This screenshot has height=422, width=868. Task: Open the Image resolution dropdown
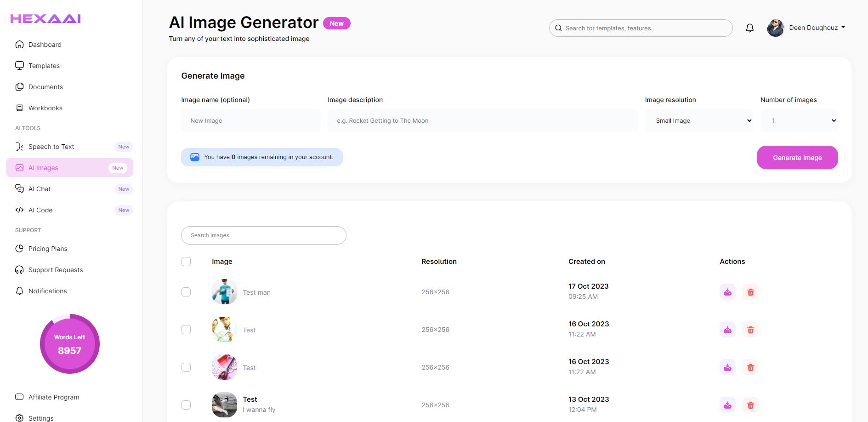699,120
